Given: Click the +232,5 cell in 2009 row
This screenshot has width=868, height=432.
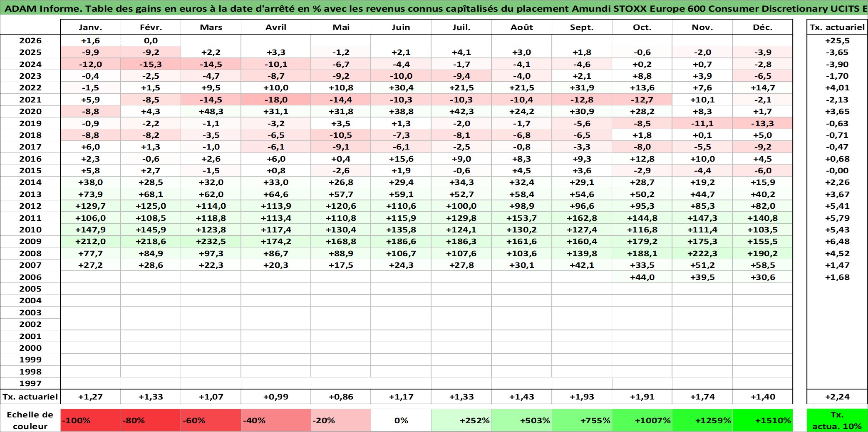Looking at the screenshot, I should pos(211,241).
